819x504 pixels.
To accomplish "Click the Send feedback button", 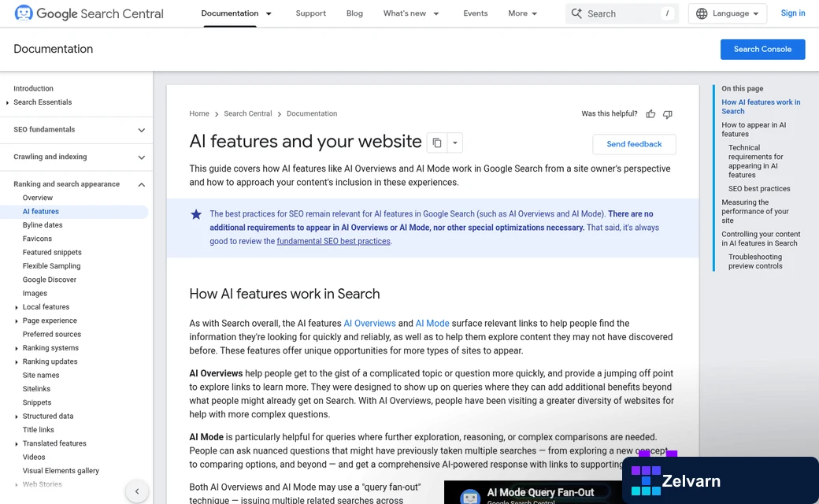I will pos(634,144).
